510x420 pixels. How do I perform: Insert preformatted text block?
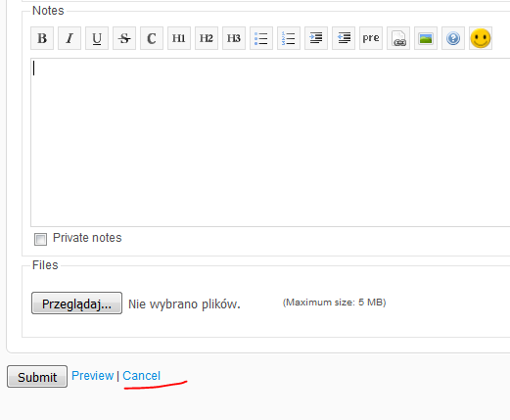pos(371,38)
